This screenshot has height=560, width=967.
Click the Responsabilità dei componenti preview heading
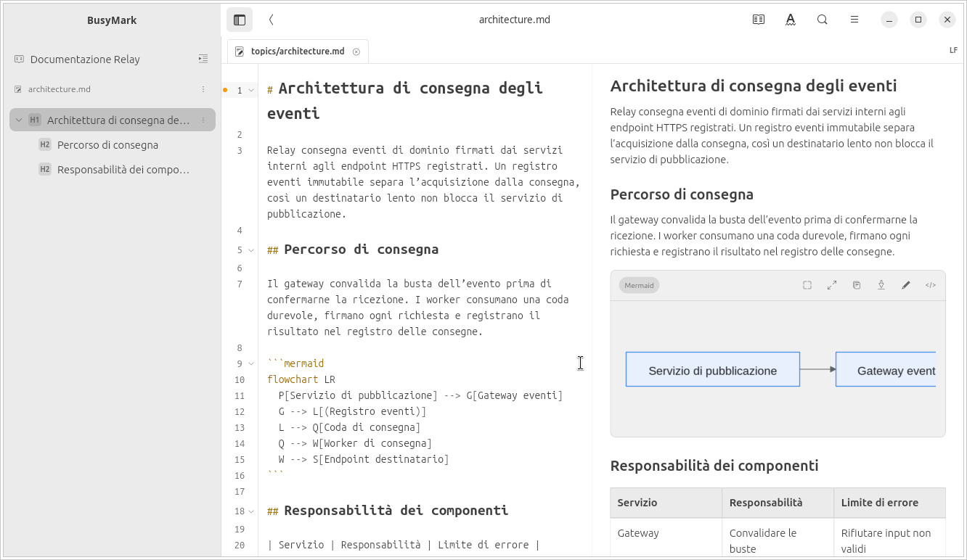[714, 466]
